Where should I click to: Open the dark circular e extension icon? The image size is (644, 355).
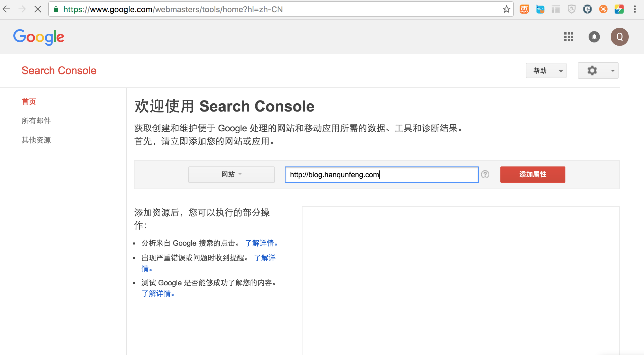587,9
